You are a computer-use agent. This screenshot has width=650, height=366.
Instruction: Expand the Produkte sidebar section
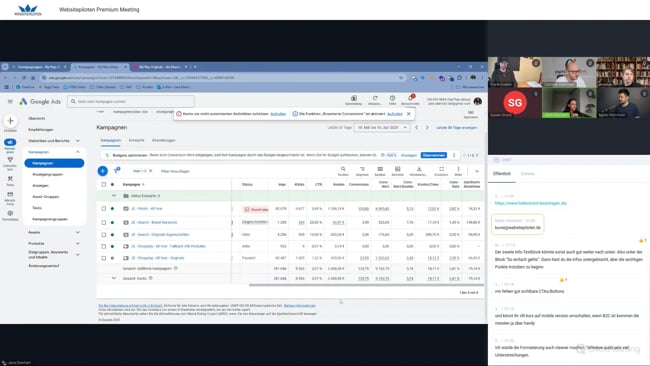[x=78, y=244]
